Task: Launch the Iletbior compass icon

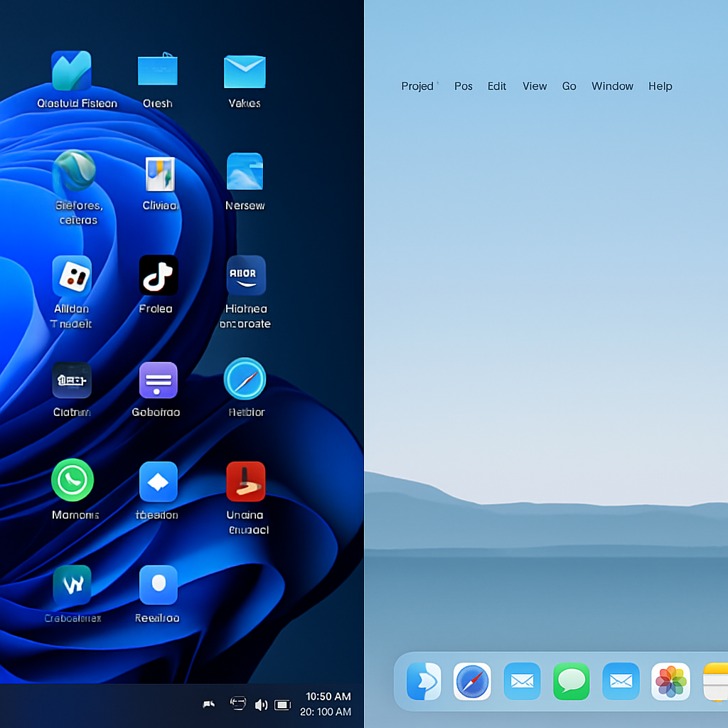Action: (245, 379)
